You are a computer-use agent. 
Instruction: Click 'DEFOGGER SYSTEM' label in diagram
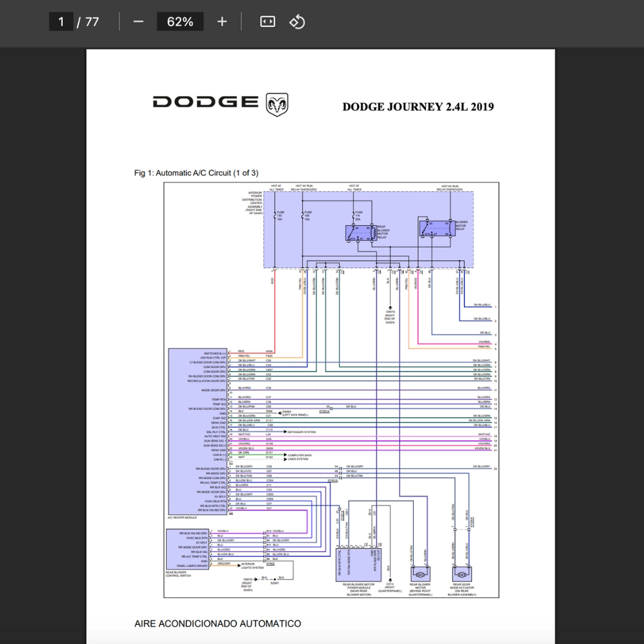pos(302,432)
